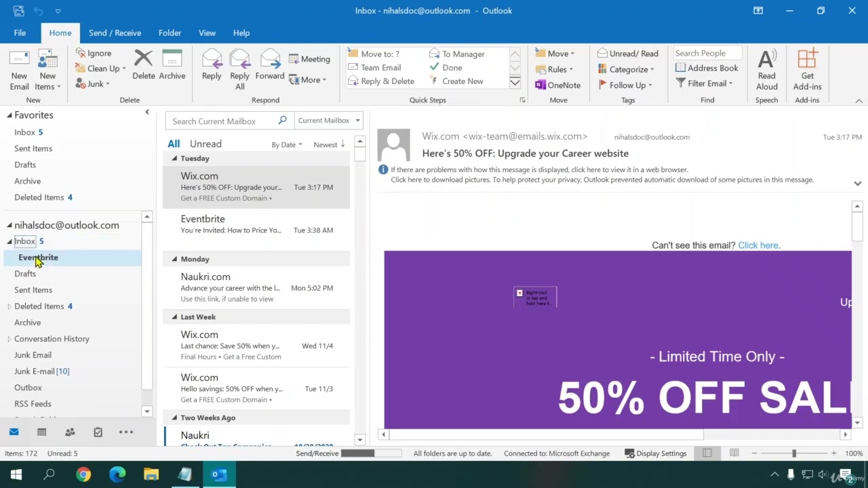Click Reply All in the ribbon

click(239, 69)
